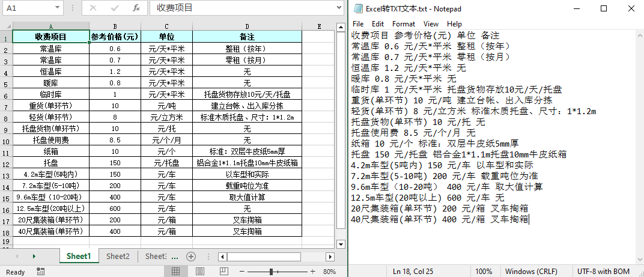The image size is (644, 277).
Task: Select row 6 header in Excel
Action: click(6, 95)
